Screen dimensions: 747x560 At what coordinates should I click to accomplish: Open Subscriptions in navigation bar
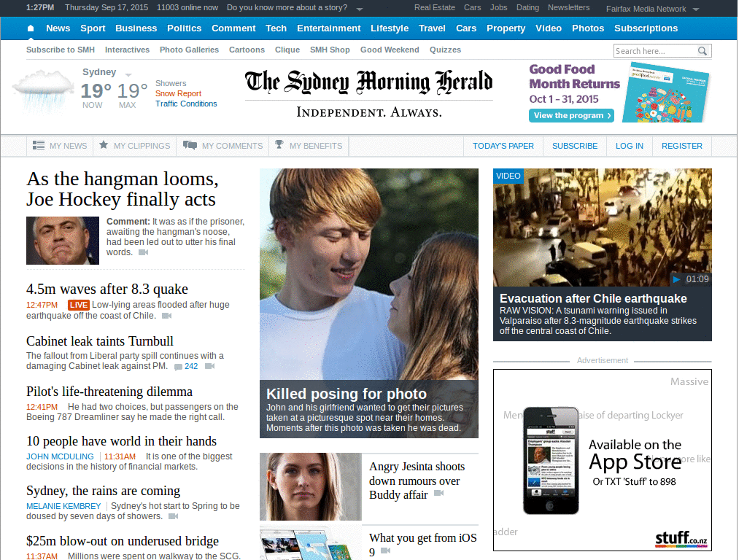(646, 28)
